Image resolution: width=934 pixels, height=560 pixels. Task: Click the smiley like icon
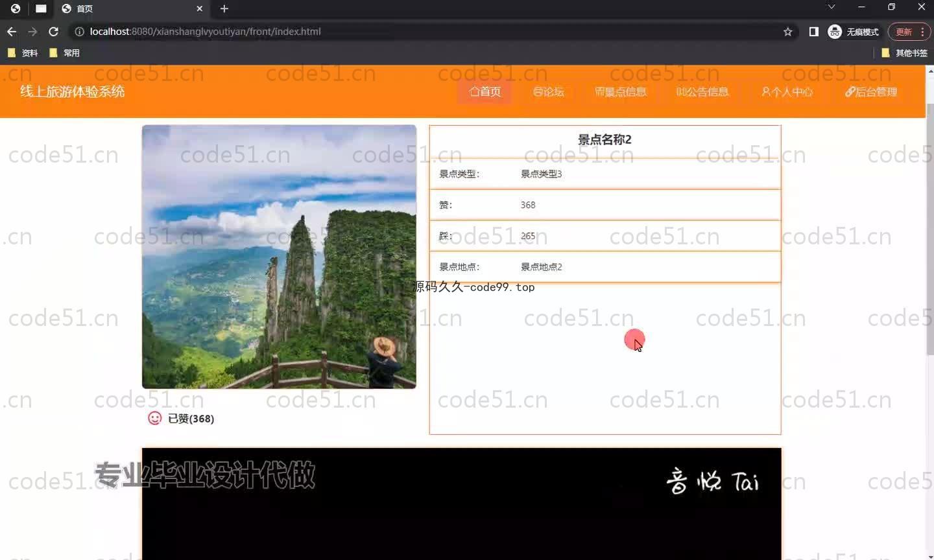tap(154, 418)
